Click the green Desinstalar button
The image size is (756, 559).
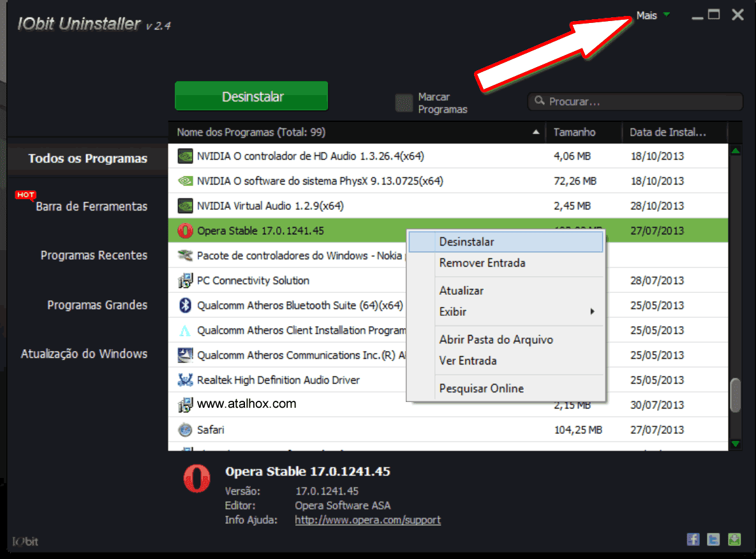[x=251, y=96]
